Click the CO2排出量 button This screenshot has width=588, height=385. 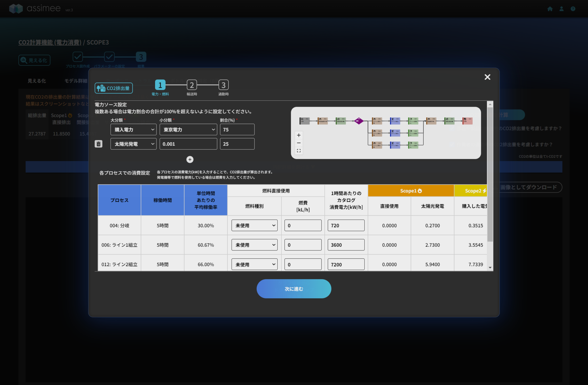coord(114,88)
